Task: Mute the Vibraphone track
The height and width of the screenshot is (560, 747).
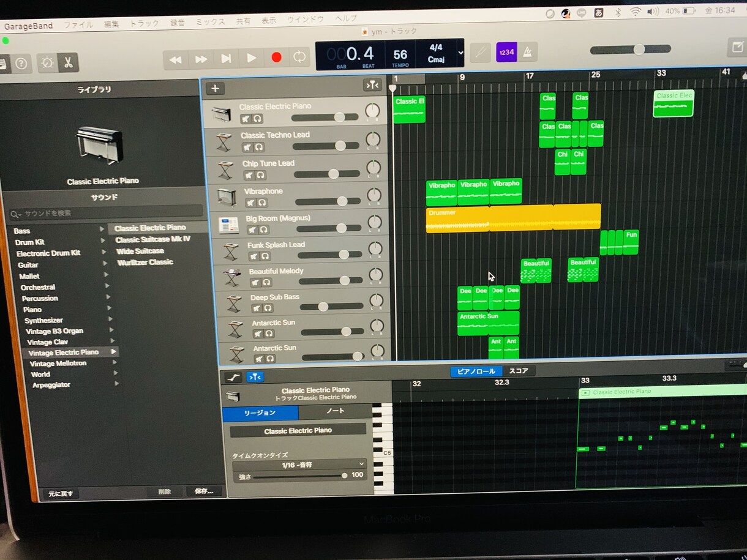Action: pyautogui.click(x=250, y=203)
